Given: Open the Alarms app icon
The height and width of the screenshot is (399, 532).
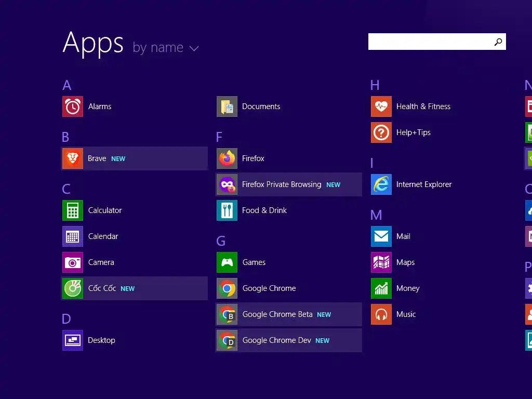Looking at the screenshot, I should click(x=73, y=107).
